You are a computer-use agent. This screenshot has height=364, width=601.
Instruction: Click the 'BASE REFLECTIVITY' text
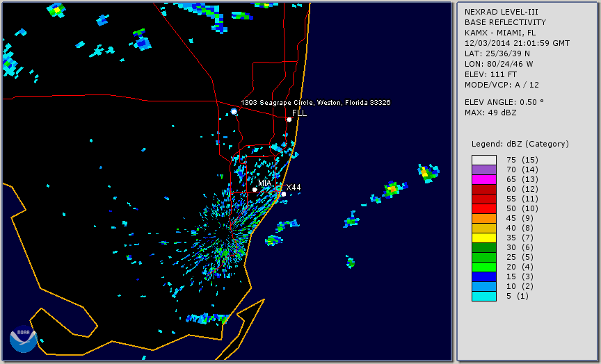tap(505, 22)
